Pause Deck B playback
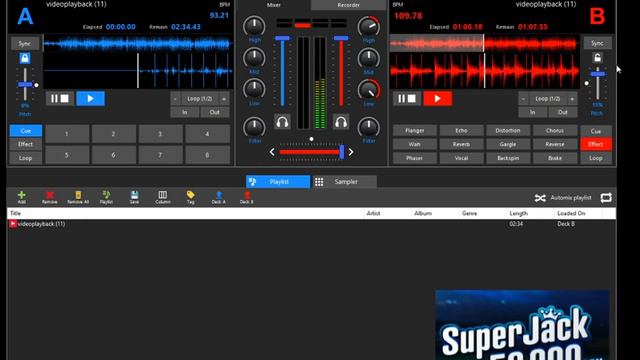 pos(402,98)
